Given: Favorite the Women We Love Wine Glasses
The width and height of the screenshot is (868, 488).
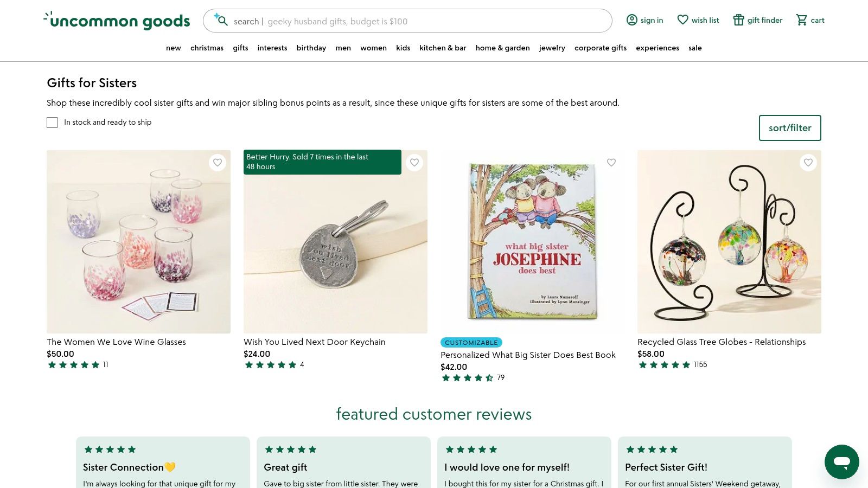Looking at the screenshot, I should click(x=218, y=163).
